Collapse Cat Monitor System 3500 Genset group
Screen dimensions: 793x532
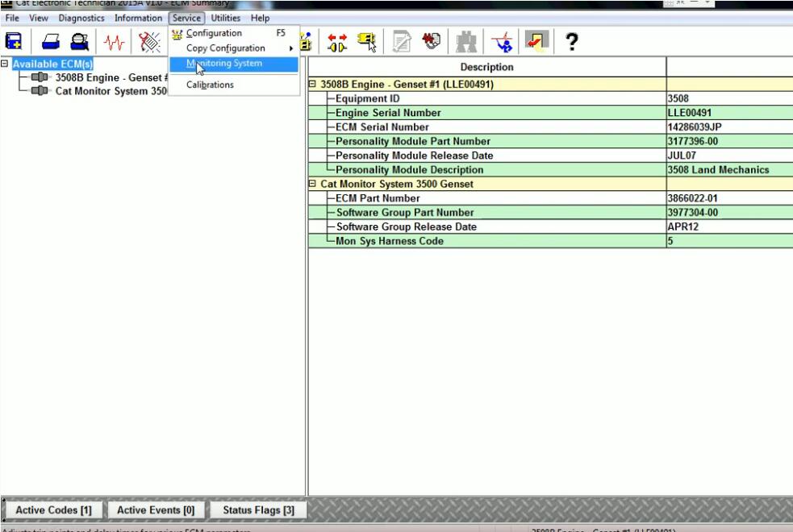pyautogui.click(x=312, y=184)
